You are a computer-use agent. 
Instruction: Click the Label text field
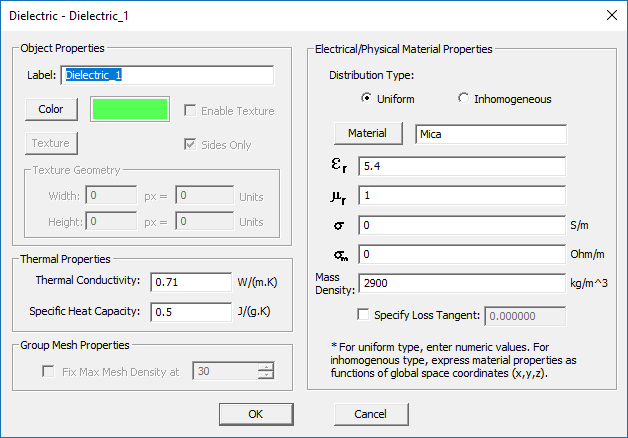(167, 75)
